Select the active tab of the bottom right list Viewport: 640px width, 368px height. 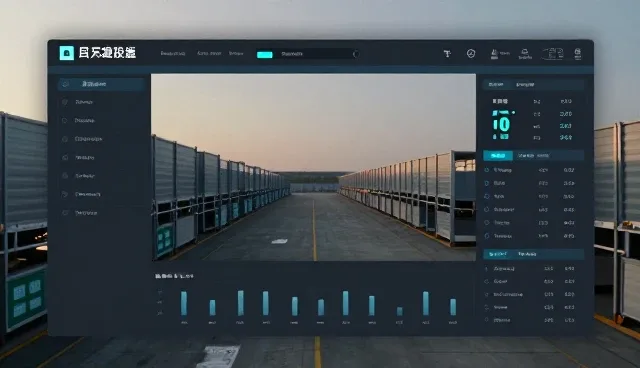(498, 254)
